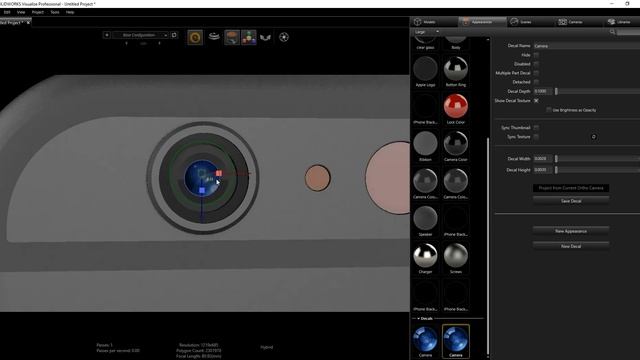640x360 pixels.
Task: Click the Decal Height slider handle
Action: click(x=556, y=169)
